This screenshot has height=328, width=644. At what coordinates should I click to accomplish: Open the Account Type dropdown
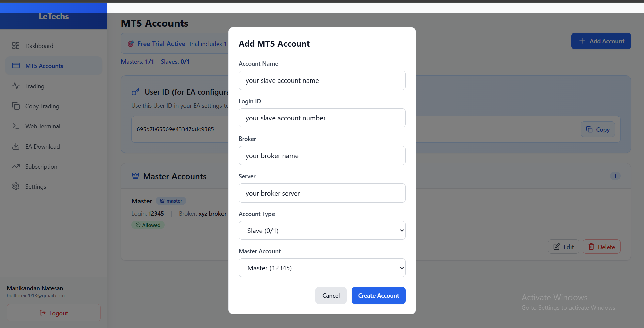(322, 230)
